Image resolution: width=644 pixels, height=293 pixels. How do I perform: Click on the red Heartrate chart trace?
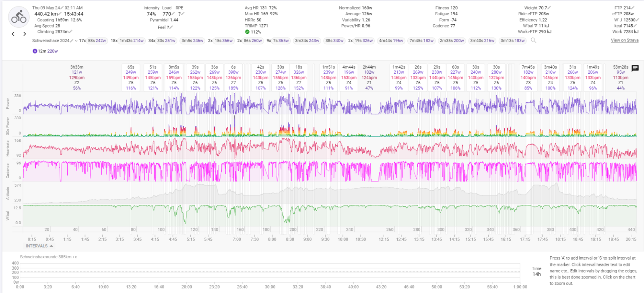[x=330, y=148]
